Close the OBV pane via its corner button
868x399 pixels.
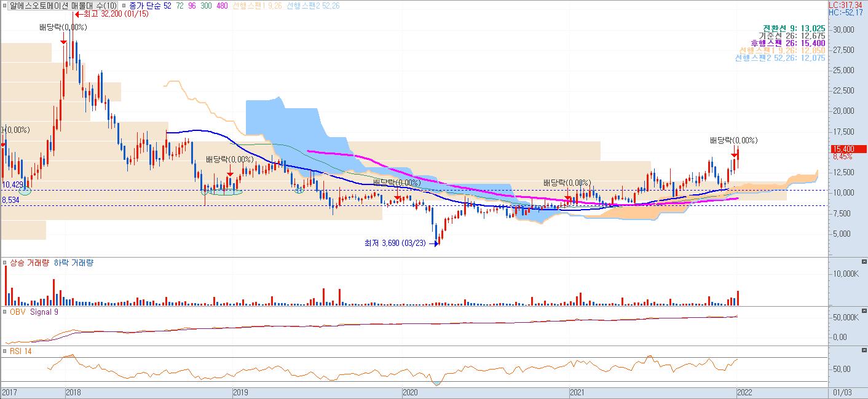864,310
